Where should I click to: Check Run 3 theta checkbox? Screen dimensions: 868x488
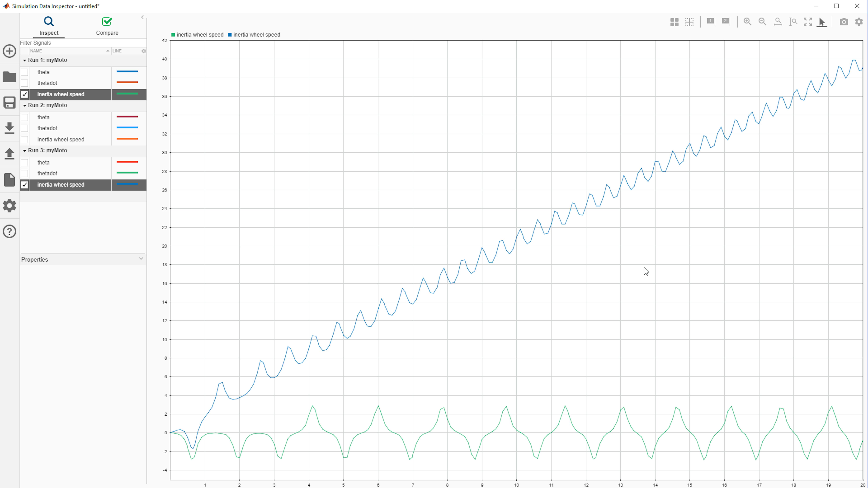click(25, 162)
